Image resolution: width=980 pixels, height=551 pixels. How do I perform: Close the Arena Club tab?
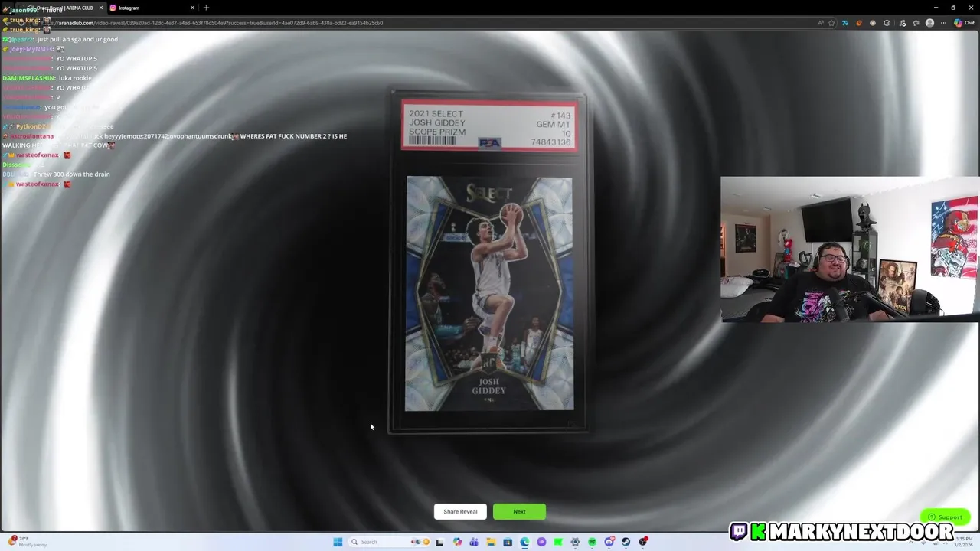click(x=100, y=8)
